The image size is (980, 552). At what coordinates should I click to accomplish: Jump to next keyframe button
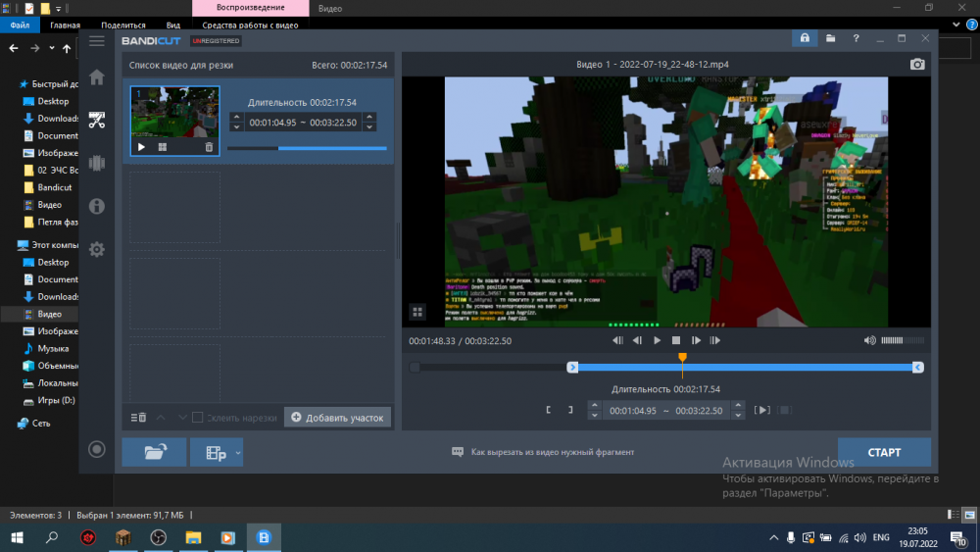pyautogui.click(x=715, y=340)
